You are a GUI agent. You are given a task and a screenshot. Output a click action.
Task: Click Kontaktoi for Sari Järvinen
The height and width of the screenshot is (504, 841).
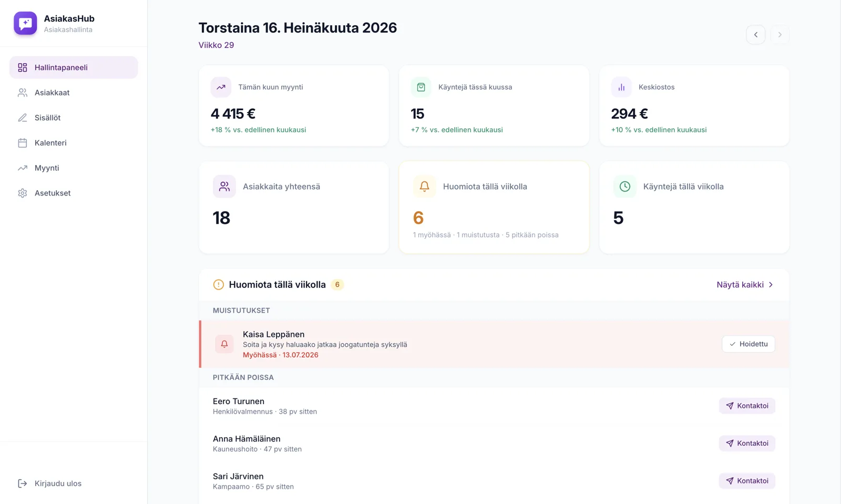click(747, 481)
